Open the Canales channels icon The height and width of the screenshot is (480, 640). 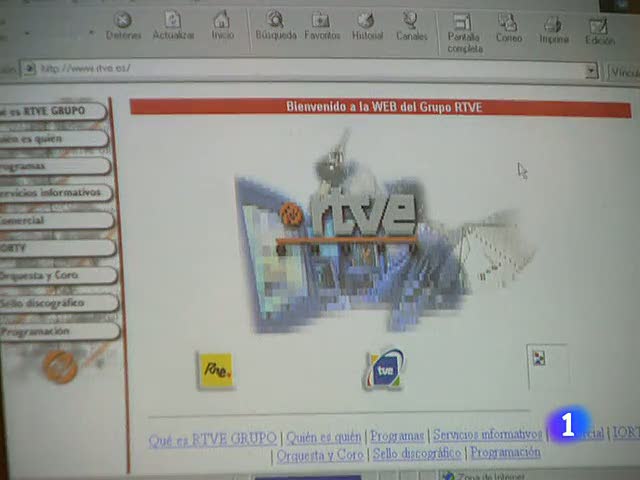tap(411, 24)
